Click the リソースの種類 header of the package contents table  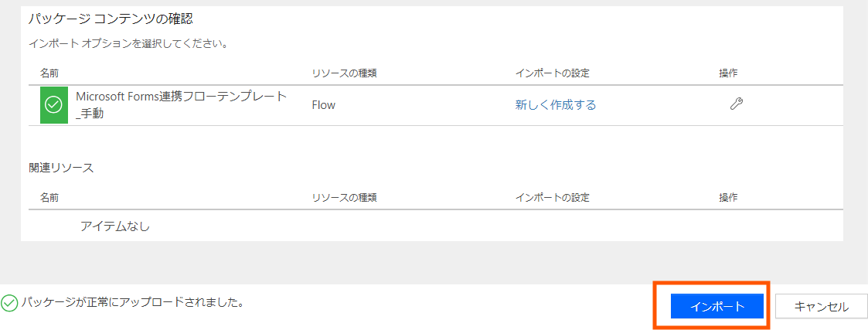(x=344, y=73)
